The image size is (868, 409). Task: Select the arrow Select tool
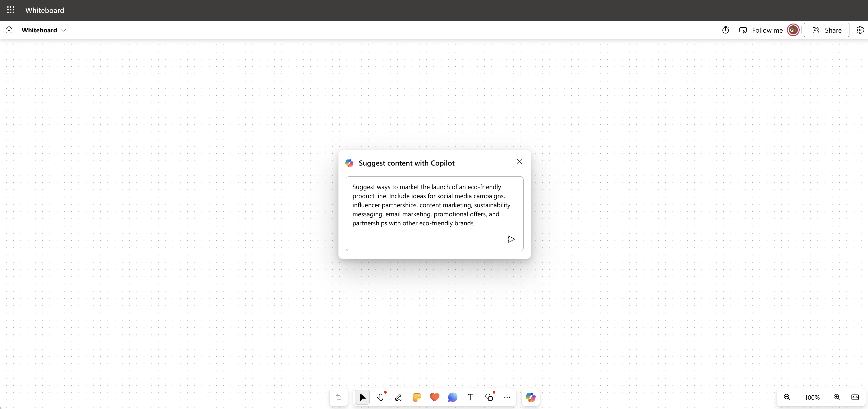(x=362, y=397)
